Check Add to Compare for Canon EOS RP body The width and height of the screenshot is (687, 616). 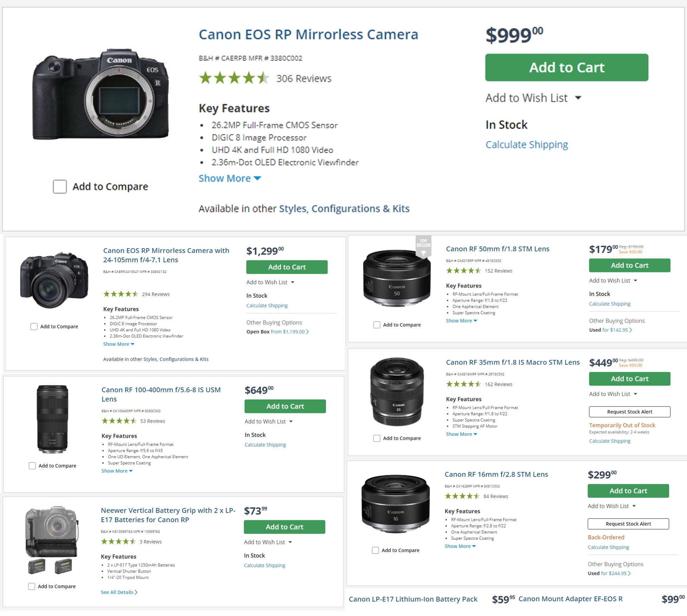coord(60,187)
